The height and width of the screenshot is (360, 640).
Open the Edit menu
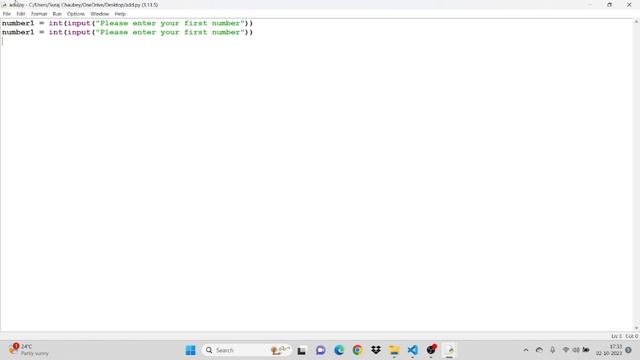click(x=21, y=14)
